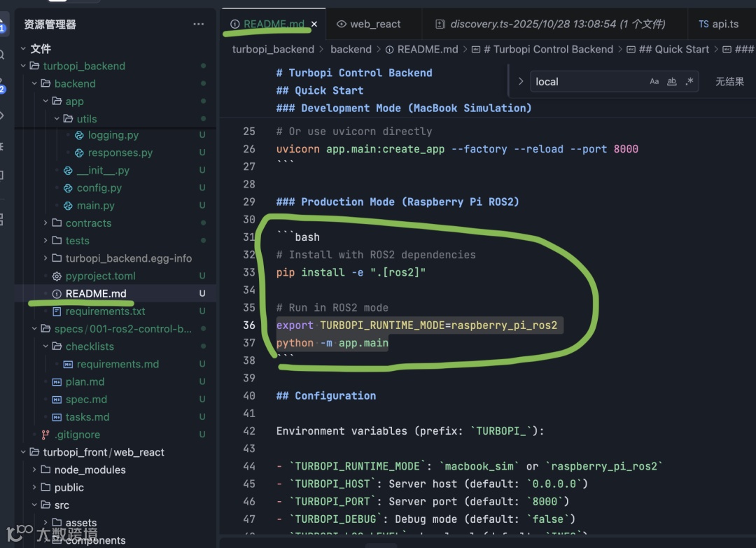Switch to the api.ts tab
Viewport: 756px width, 548px height.
coord(718,24)
